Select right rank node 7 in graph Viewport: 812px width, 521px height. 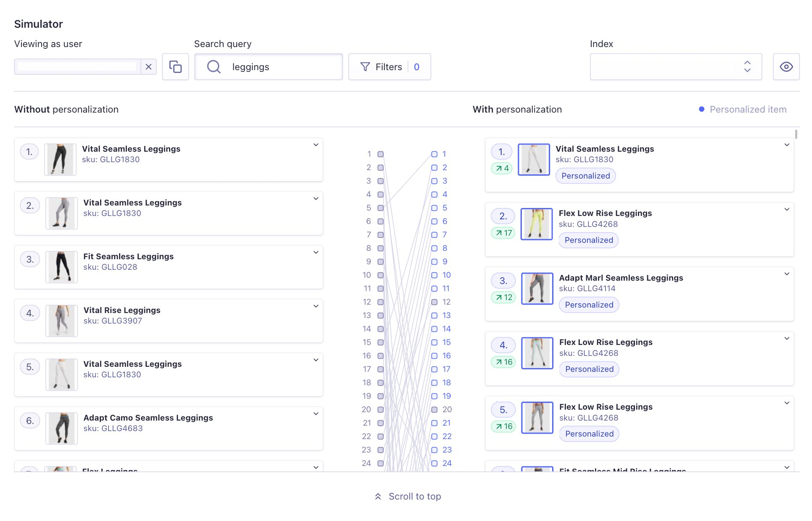point(434,235)
